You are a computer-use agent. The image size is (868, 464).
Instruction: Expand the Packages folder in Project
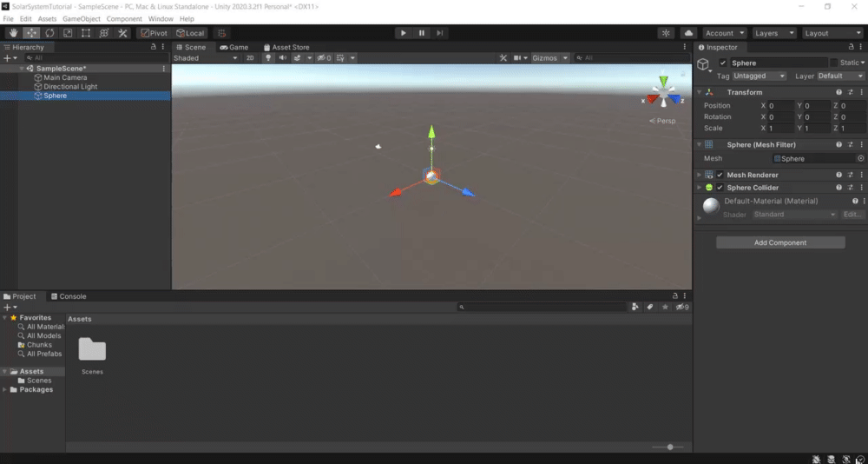[x=5, y=390]
